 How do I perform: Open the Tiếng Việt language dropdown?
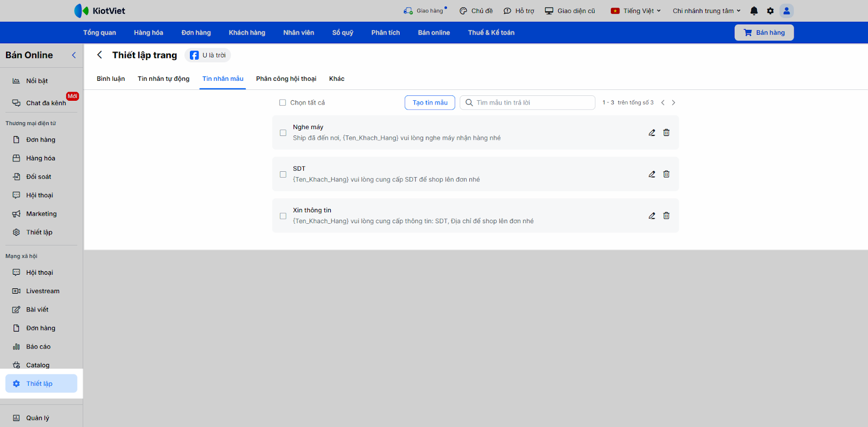pyautogui.click(x=636, y=11)
